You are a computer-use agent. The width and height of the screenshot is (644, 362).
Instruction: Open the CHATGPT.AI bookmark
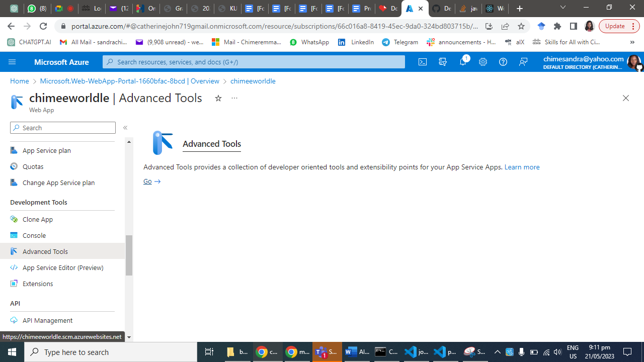point(29,42)
